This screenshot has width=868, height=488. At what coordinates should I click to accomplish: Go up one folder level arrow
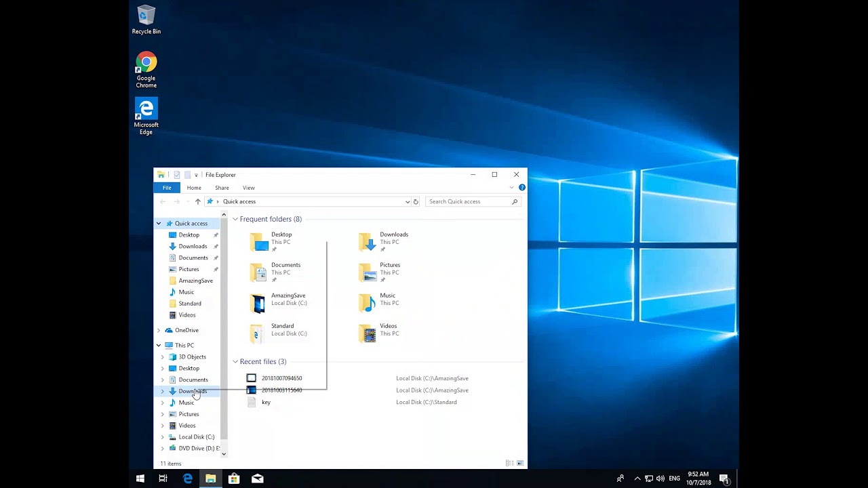coord(197,201)
